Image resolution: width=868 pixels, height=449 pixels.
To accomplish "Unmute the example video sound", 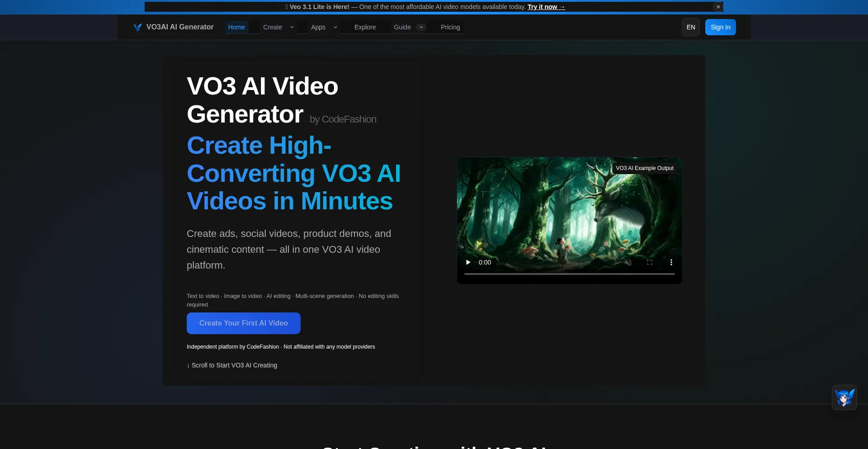I will (628, 262).
